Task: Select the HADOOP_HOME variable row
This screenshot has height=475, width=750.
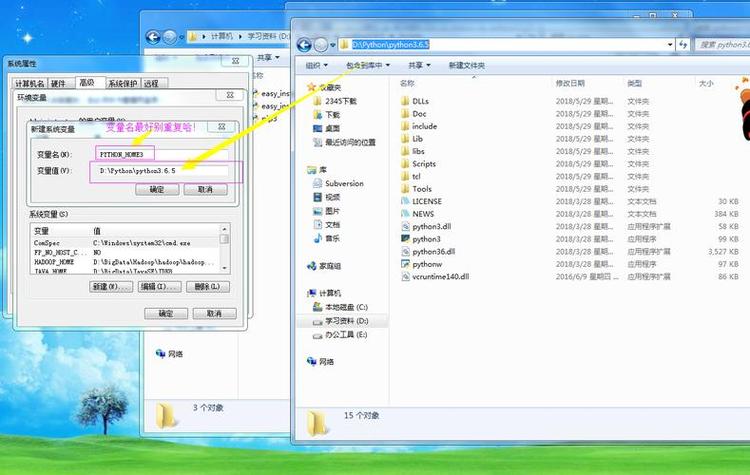Action: tap(125, 262)
